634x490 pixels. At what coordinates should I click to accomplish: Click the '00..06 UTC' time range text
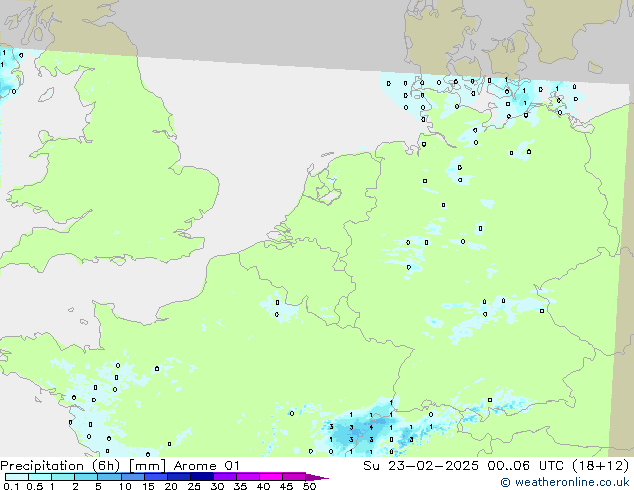[x=525, y=466]
